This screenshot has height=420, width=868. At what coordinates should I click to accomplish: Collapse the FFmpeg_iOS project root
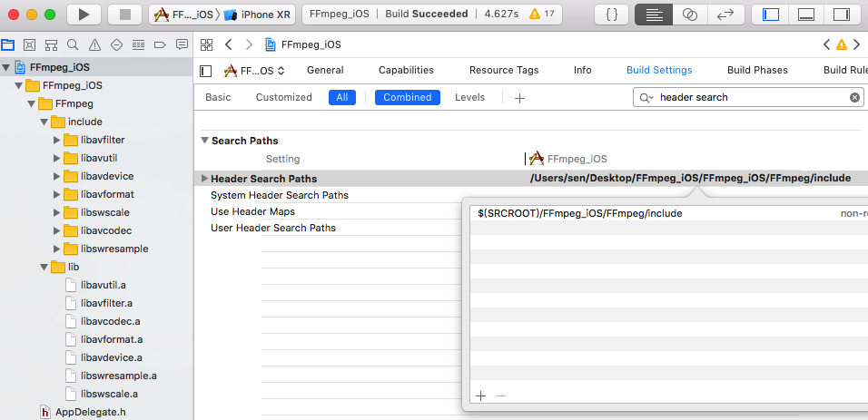pyautogui.click(x=6, y=67)
